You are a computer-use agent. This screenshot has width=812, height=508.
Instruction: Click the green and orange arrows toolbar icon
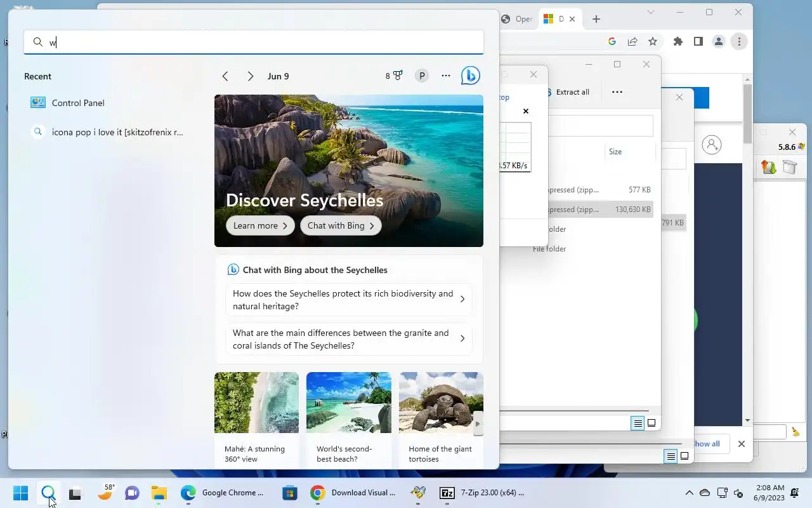(769, 168)
